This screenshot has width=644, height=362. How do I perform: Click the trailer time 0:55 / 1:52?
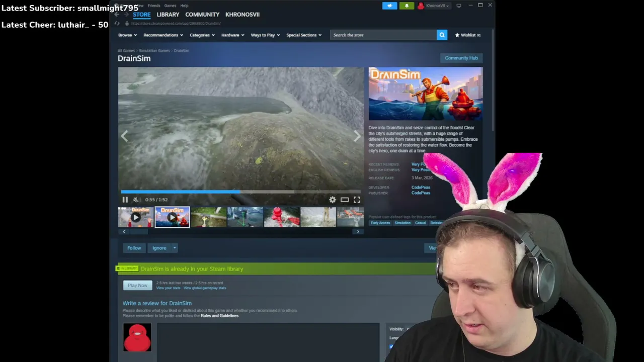[x=156, y=200]
